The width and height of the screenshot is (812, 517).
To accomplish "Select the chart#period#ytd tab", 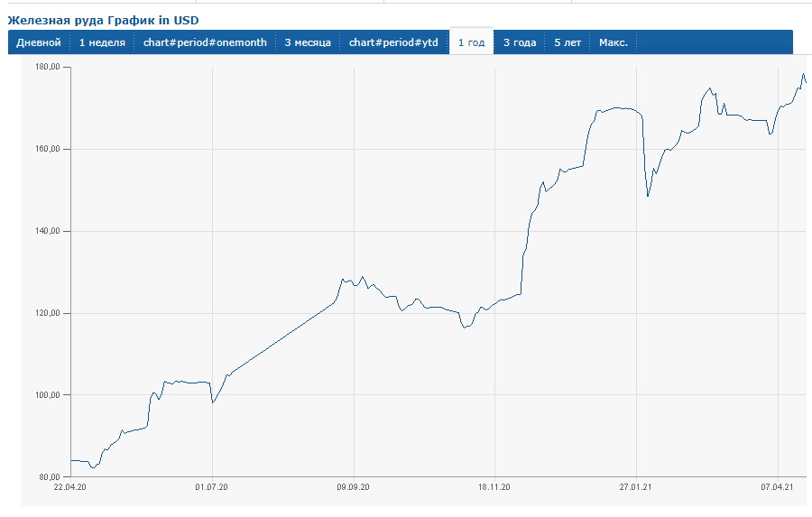I will pos(393,42).
